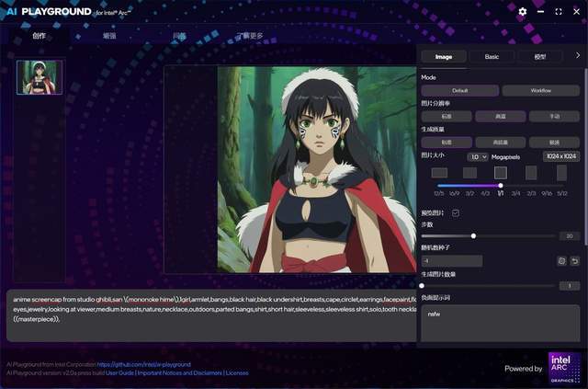Switch to the 问答 tab
This screenshot has height=389, width=588.
(x=179, y=36)
